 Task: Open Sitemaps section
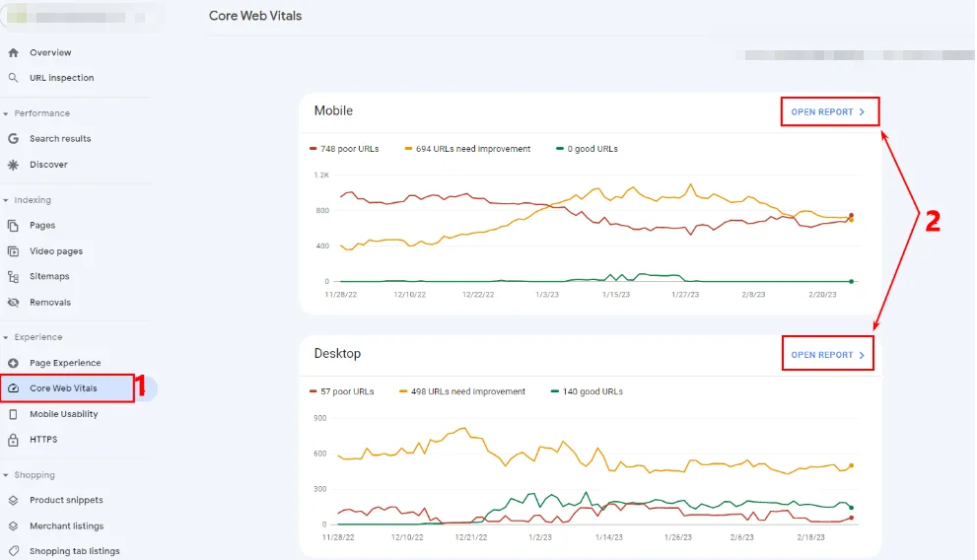tap(49, 277)
